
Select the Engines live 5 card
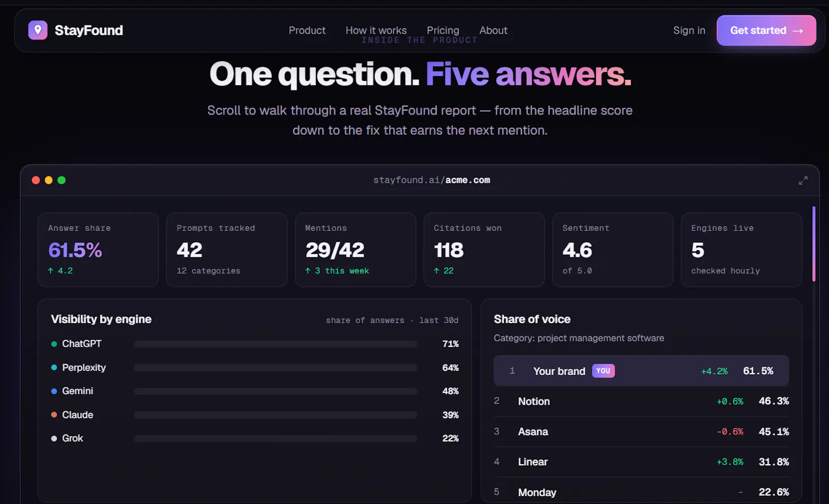pyautogui.click(x=741, y=250)
